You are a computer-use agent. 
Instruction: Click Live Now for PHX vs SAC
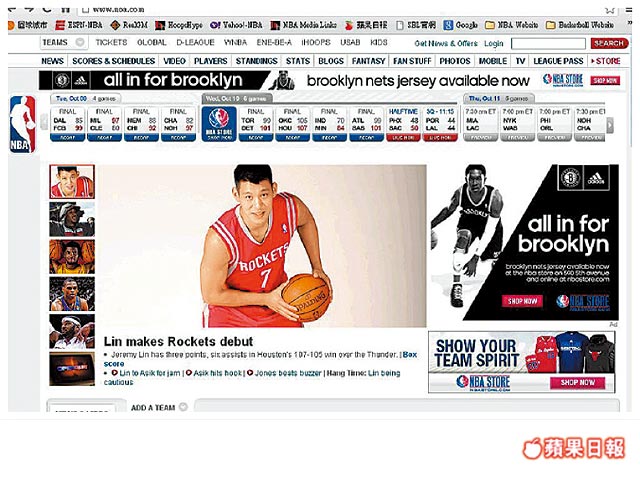coord(403,138)
